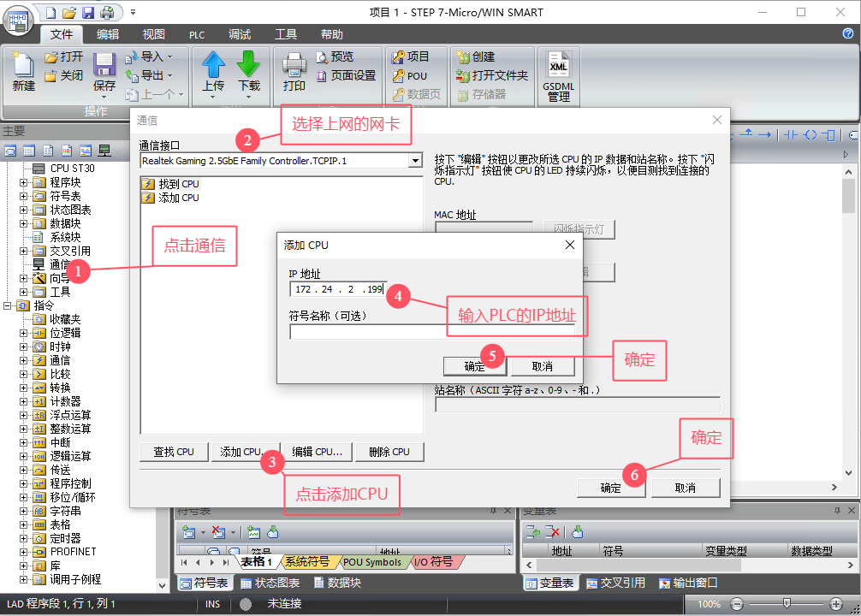Click Open folder (打开文件夹) ribbon item
The image size is (861, 616).
492,75
